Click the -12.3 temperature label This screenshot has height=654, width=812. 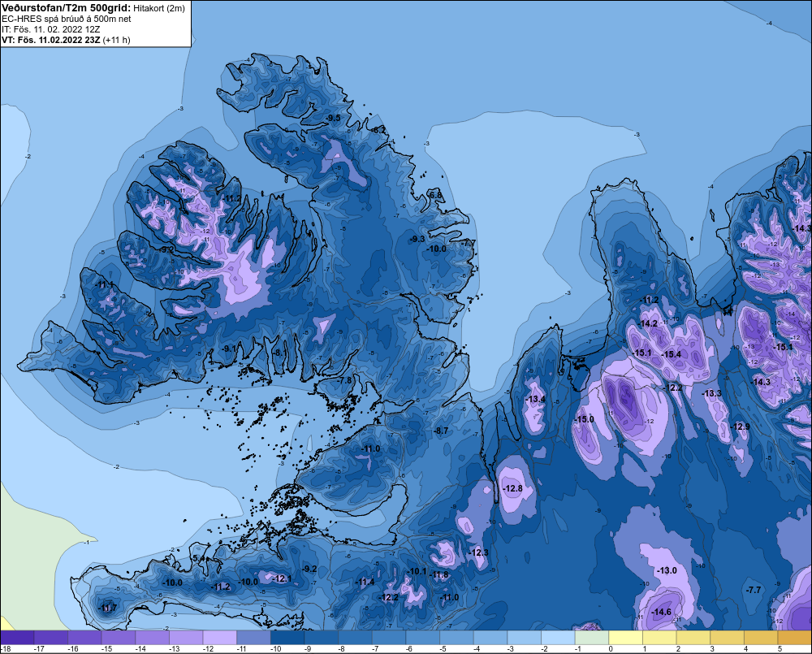pos(479,552)
